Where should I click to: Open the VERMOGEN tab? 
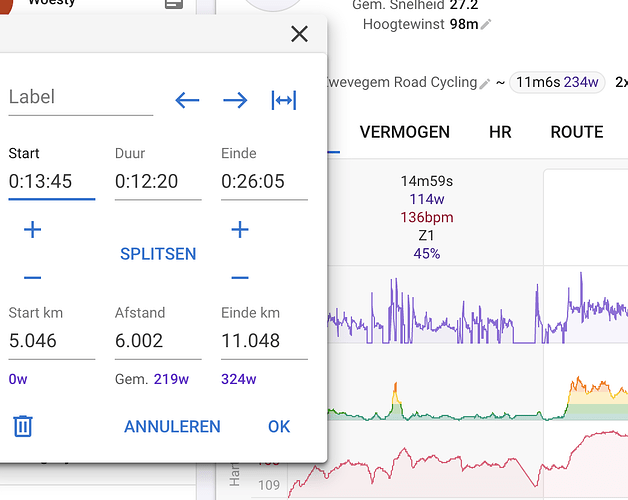[x=405, y=132]
